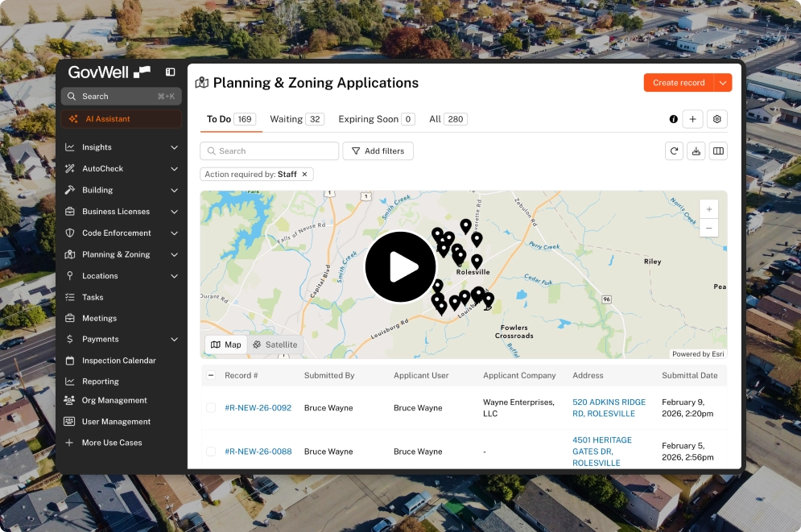Zoom in on the map
Viewport: 801px width, 532px height.
point(709,209)
